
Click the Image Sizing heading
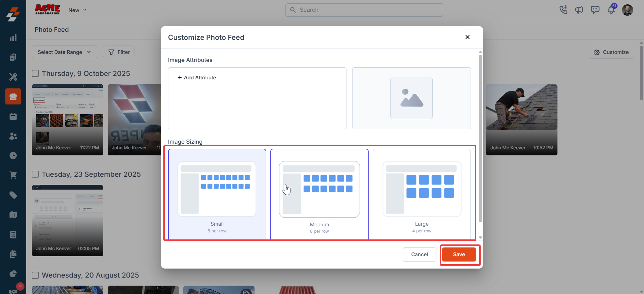pos(185,142)
